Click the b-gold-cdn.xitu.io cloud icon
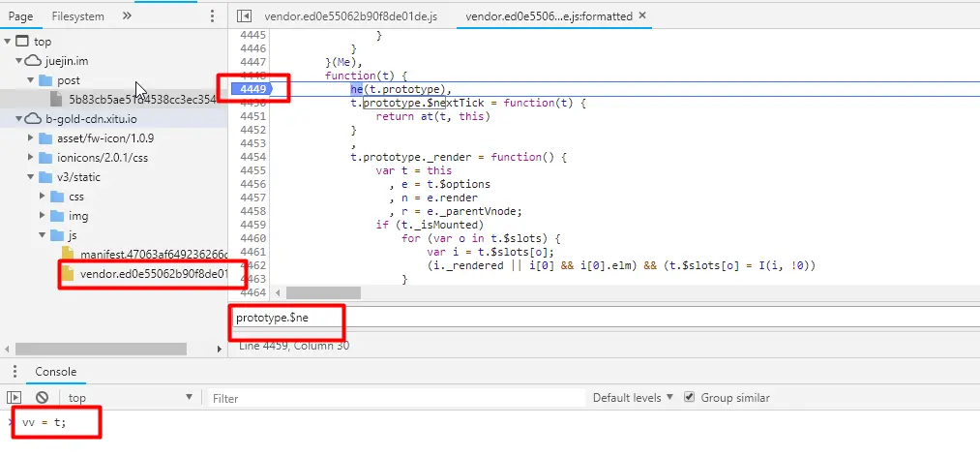Screen dimensions: 980x457 click(x=33, y=119)
